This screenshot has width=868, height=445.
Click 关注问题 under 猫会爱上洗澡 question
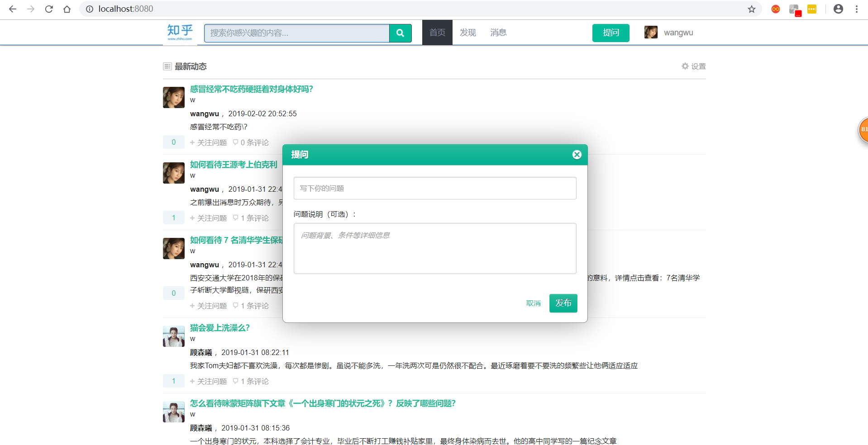(208, 381)
